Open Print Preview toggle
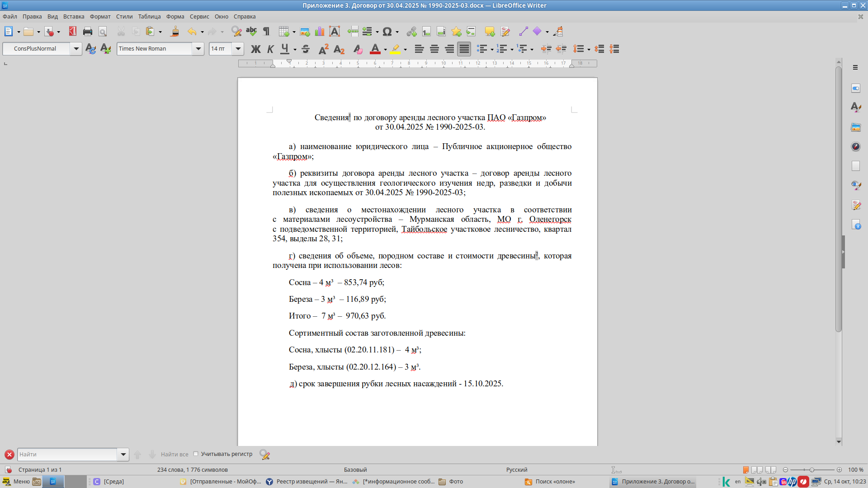Viewport: 868px width, 488px height. pos(103,32)
